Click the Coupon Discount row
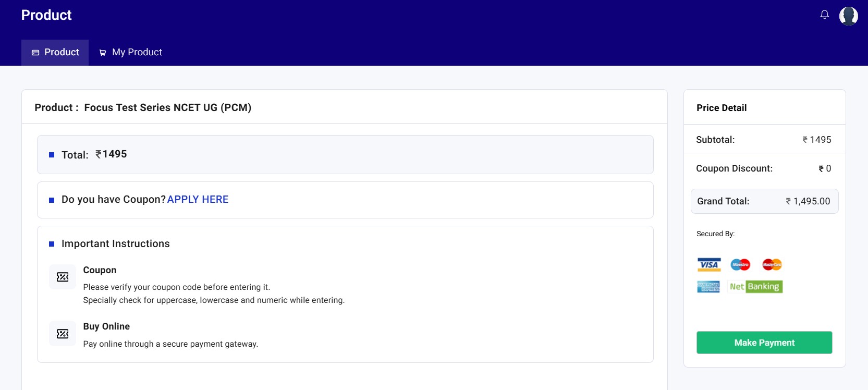Viewport: 868px width, 390px height. (764, 168)
